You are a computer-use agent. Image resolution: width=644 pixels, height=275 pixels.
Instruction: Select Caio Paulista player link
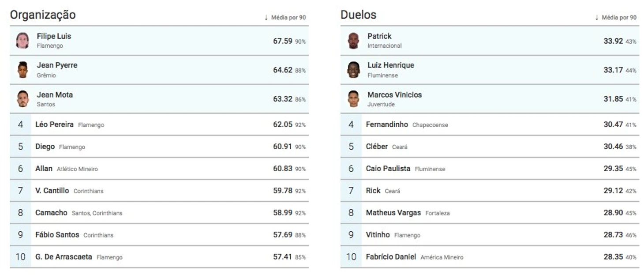[388, 169]
